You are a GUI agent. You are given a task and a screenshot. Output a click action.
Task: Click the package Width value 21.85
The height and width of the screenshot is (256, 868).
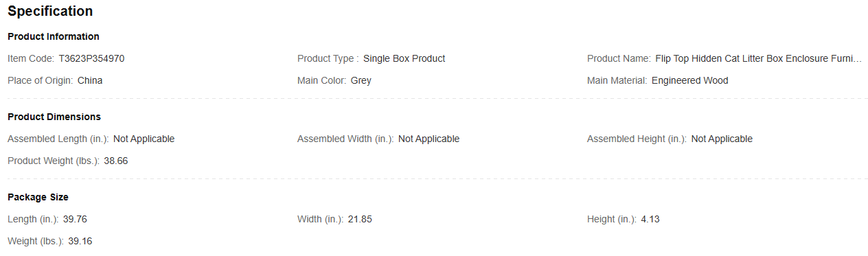pos(360,220)
